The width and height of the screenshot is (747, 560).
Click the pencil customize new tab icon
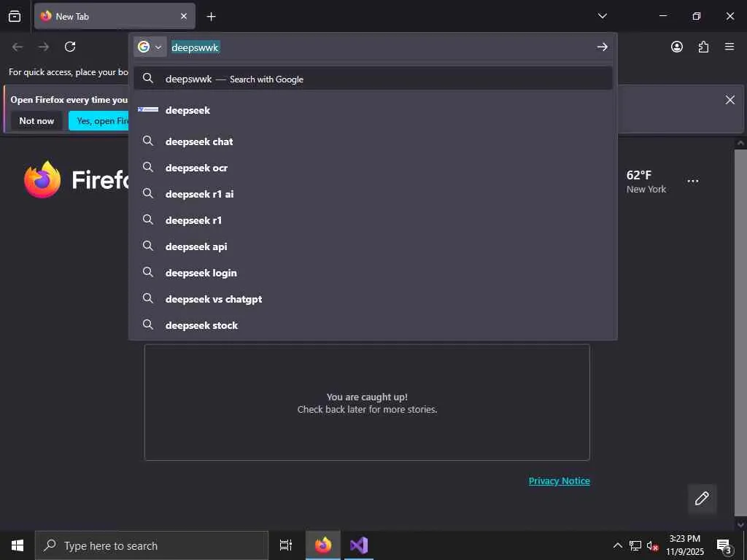pyautogui.click(x=702, y=498)
